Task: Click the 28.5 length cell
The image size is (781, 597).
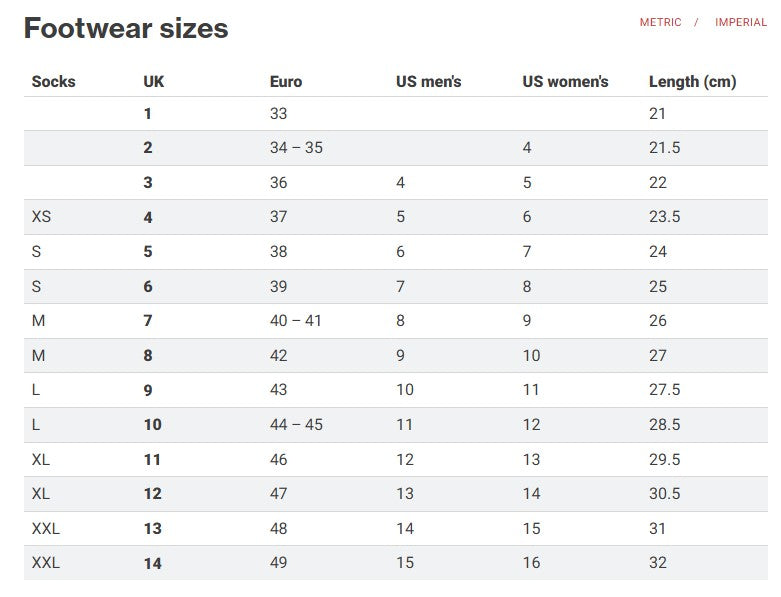Action: [x=664, y=425]
